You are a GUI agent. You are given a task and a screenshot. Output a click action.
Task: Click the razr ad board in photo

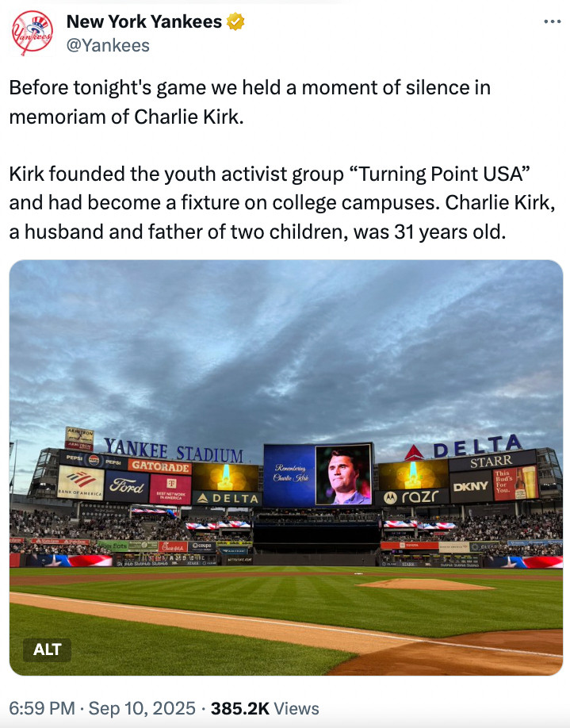[411, 496]
